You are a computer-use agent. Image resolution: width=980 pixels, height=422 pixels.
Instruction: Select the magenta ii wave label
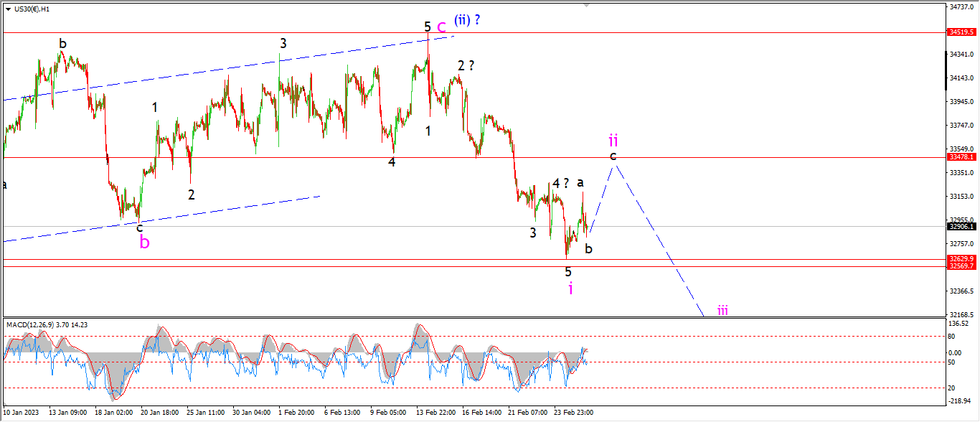pyautogui.click(x=613, y=138)
